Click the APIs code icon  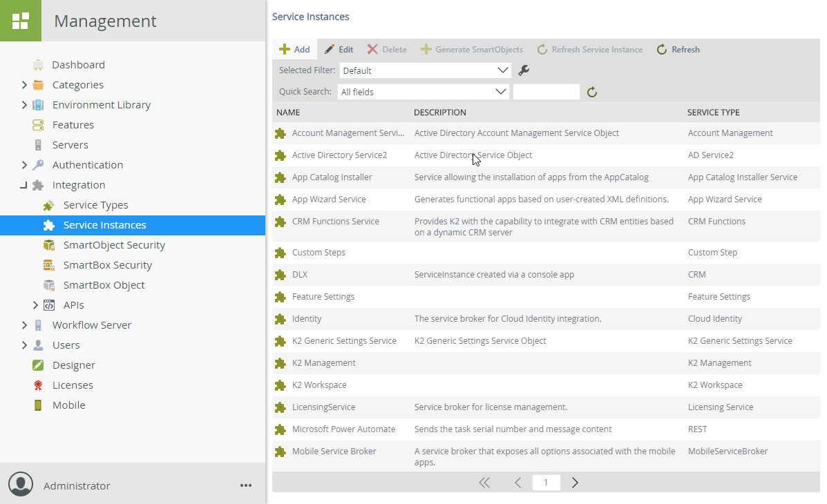[49, 305]
